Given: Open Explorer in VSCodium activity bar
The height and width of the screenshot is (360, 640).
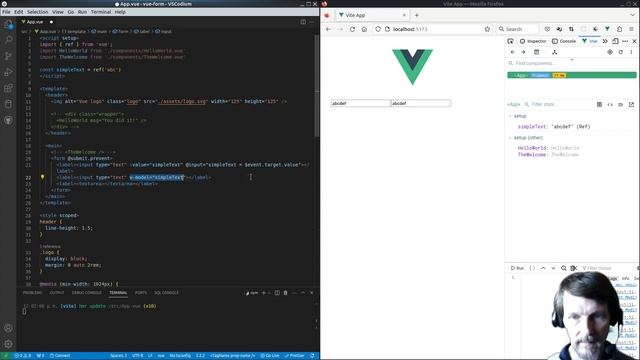Looking at the screenshot, I should [8, 24].
